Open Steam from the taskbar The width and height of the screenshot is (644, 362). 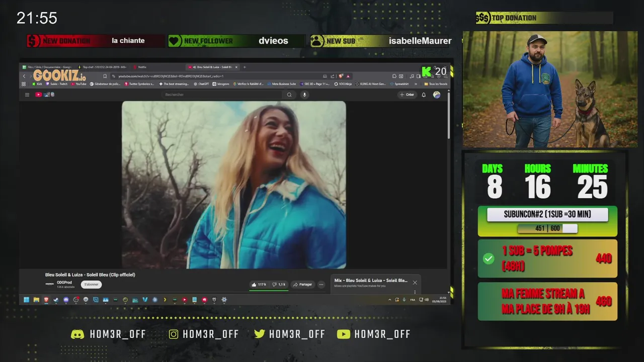[56, 300]
